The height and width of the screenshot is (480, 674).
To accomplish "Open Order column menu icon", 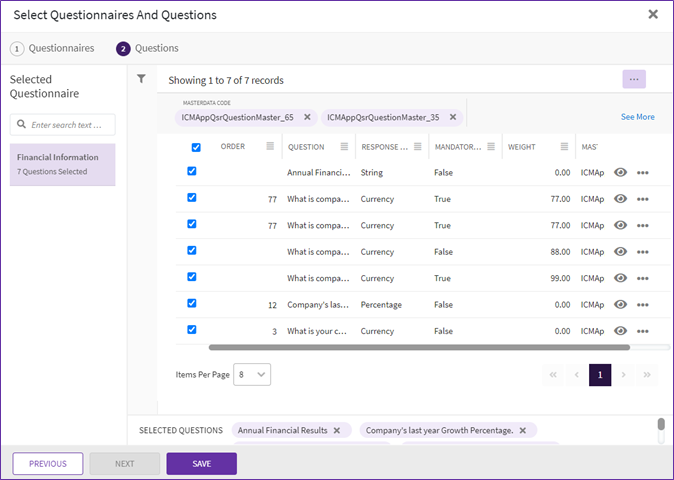I will point(270,147).
